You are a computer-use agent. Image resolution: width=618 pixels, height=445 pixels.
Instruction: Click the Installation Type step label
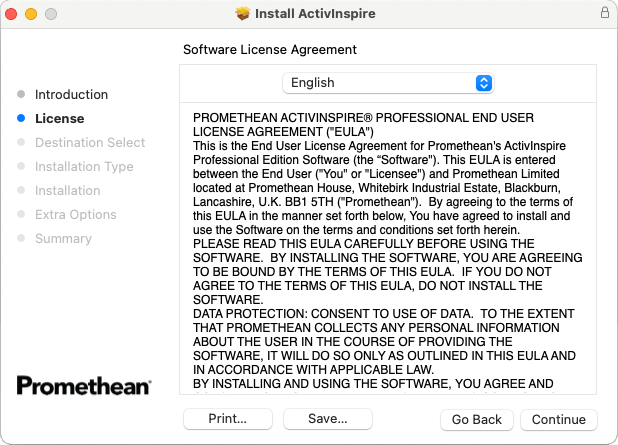[84, 166]
